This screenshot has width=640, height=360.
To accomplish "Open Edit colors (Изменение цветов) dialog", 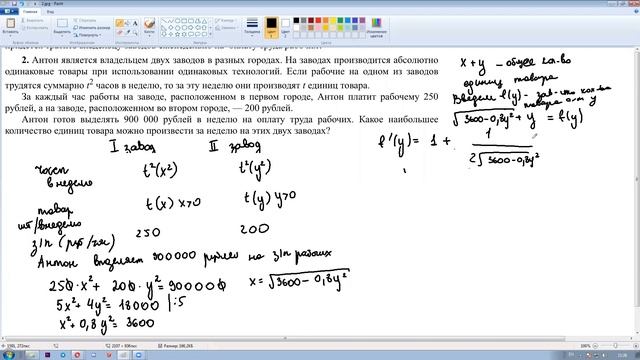I will coord(376,27).
